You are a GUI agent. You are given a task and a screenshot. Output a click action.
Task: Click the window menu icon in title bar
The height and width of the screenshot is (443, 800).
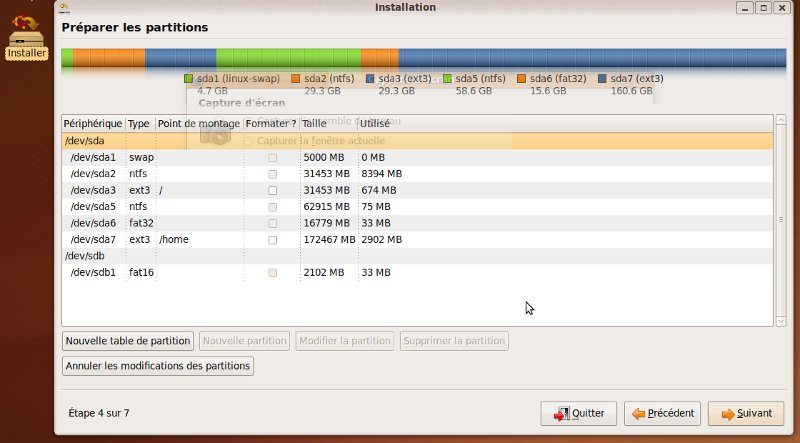pyautogui.click(x=64, y=7)
